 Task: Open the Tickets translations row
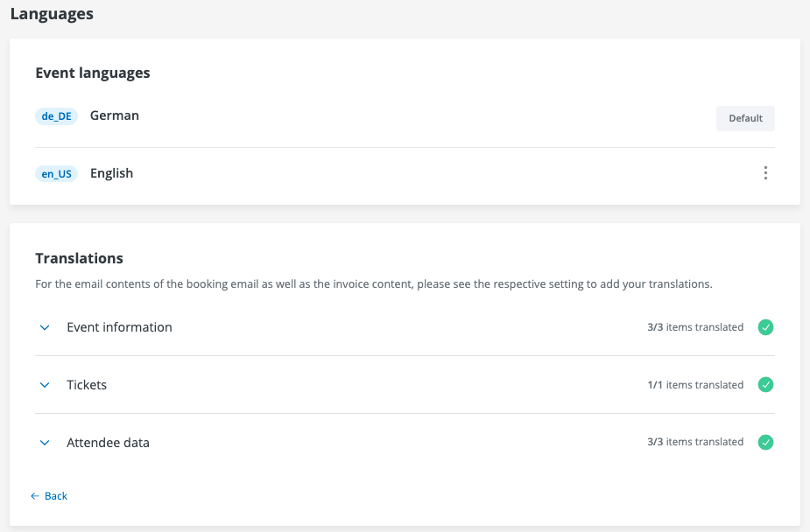87,385
